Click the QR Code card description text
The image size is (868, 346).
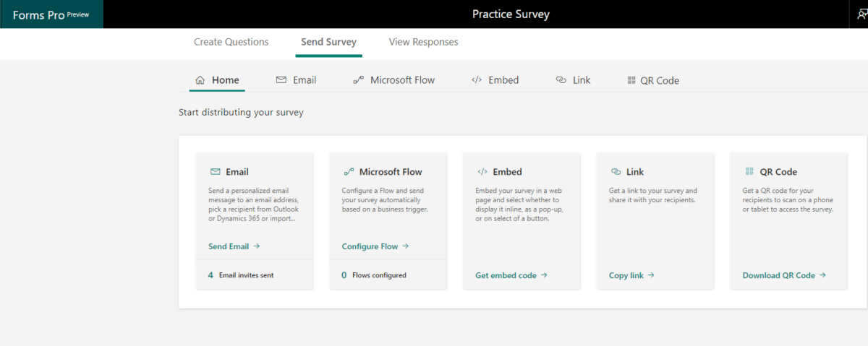[x=788, y=200]
